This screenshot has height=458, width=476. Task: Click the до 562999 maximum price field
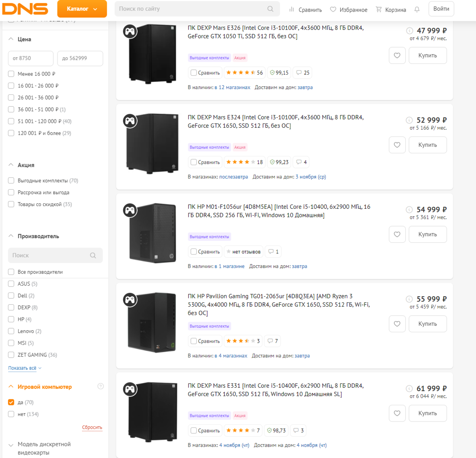coord(80,58)
